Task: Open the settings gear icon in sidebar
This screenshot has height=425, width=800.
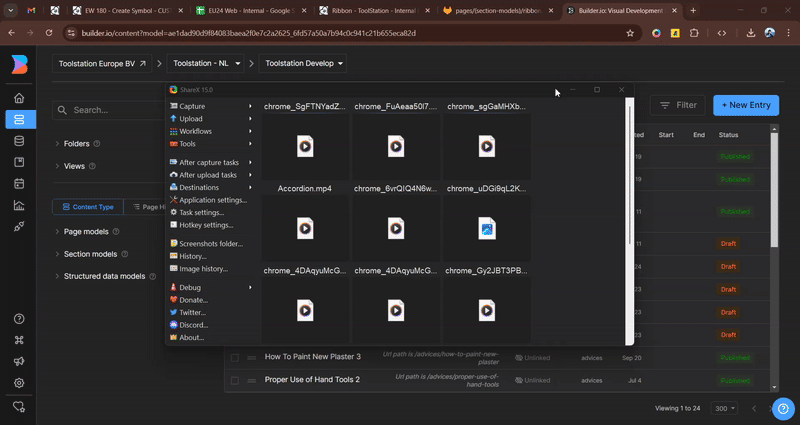Action: coord(19,383)
